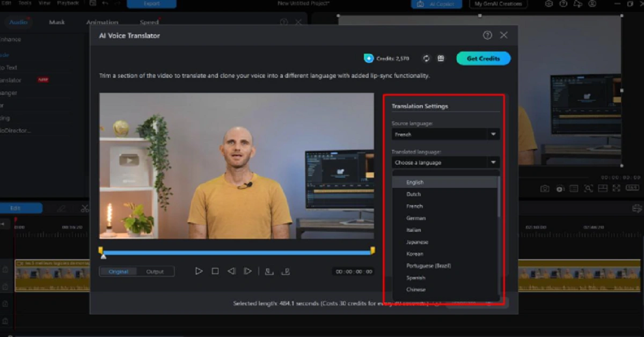Refresh the credits balance
The height and width of the screenshot is (337, 644).
click(426, 58)
